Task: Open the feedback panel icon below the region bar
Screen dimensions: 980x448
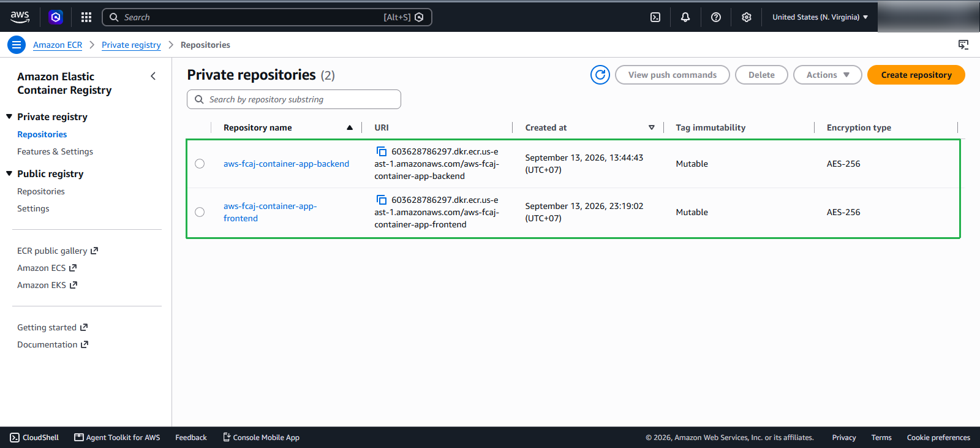Action: pyautogui.click(x=963, y=45)
